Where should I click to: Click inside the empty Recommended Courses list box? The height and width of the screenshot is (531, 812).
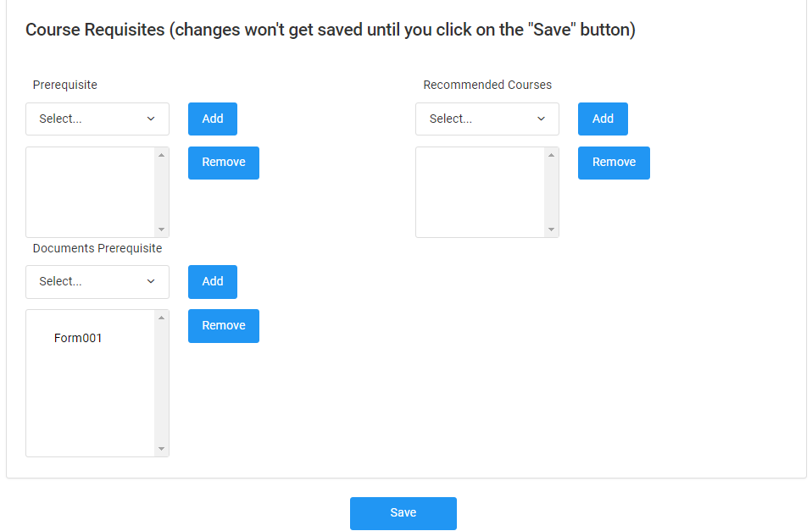(x=480, y=192)
